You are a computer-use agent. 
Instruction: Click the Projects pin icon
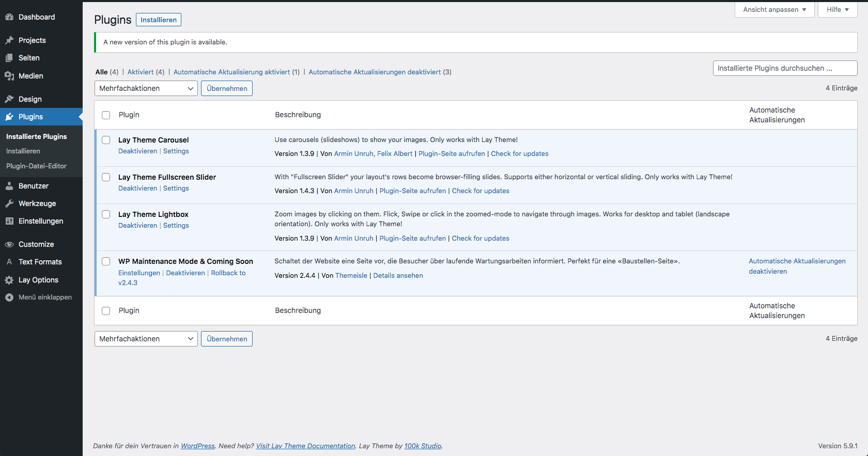[9, 40]
